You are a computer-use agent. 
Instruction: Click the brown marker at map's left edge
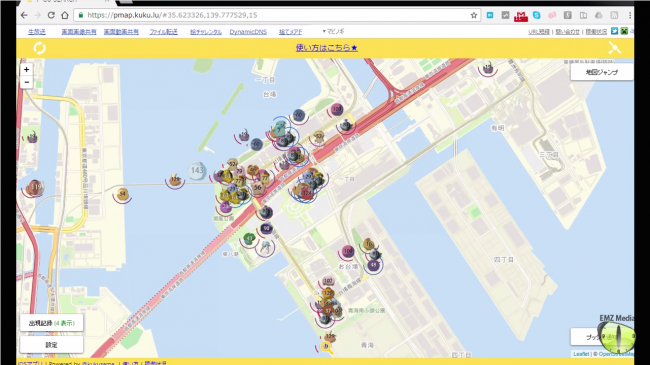click(x=35, y=187)
